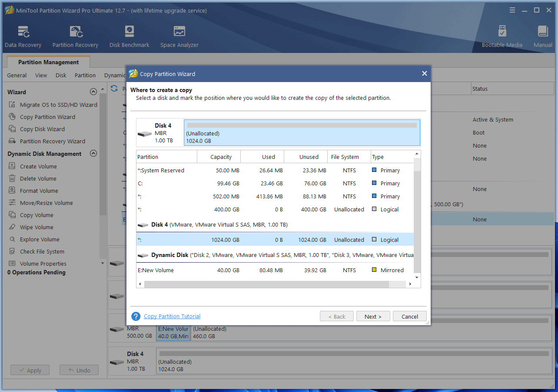This screenshot has width=558, height=392.
Task: Click the help question mark icon
Action: pyautogui.click(x=136, y=316)
